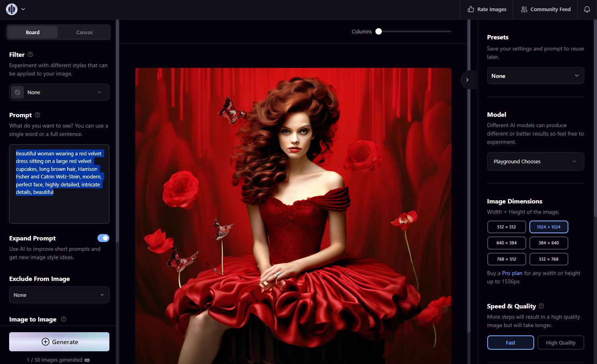Select the 640 × 384 dimension
The width and height of the screenshot is (597, 364).
(506, 243)
